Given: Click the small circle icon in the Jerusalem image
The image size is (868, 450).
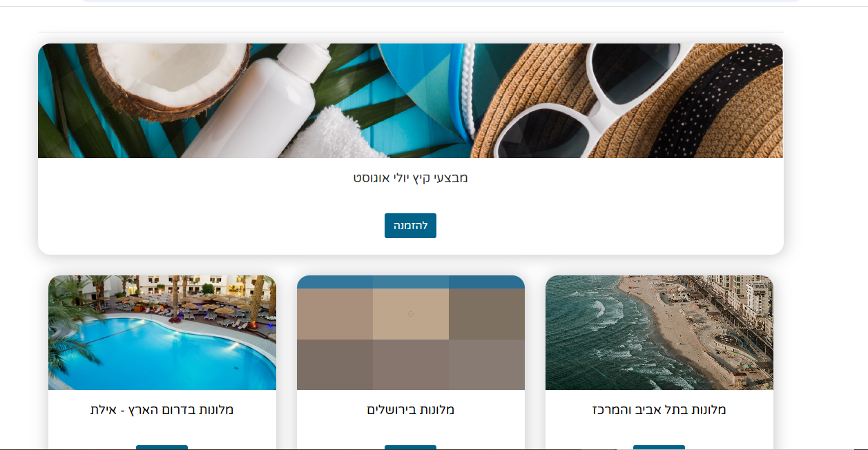Looking at the screenshot, I should 411,314.
